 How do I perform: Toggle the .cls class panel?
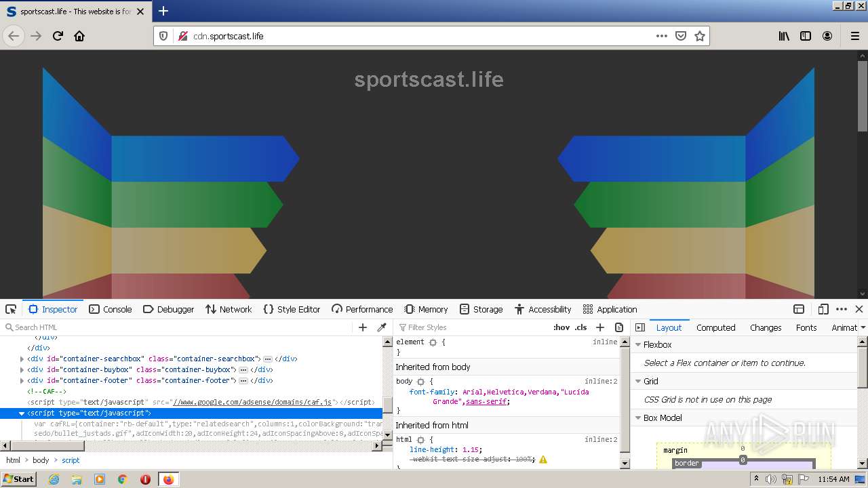pyautogui.click(x=581, y=327)
